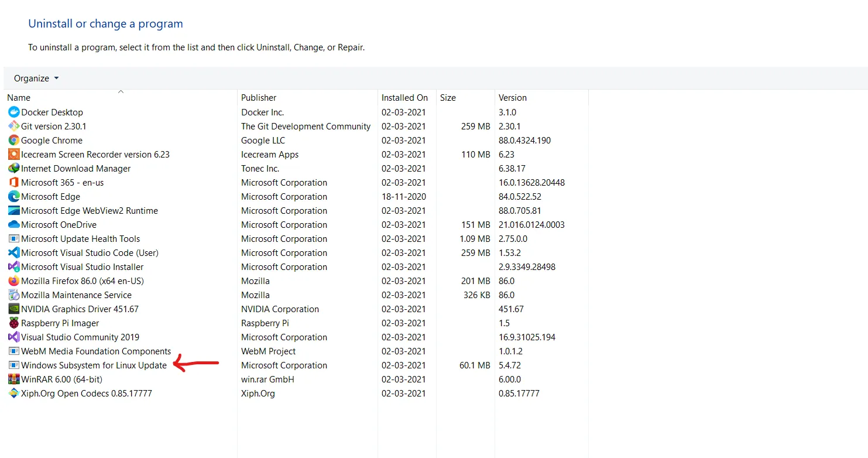
Task: Click the 18-11-2020 install date
Action: (404, 196)
